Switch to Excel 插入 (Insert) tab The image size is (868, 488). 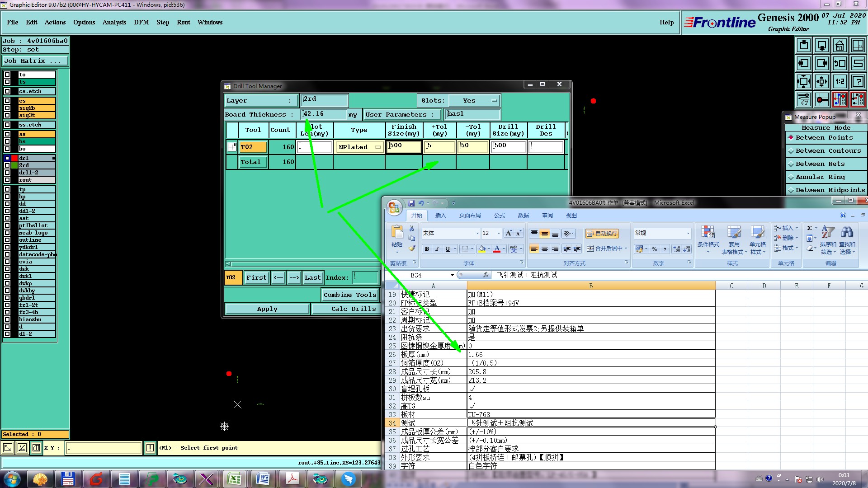pos(440,216)
